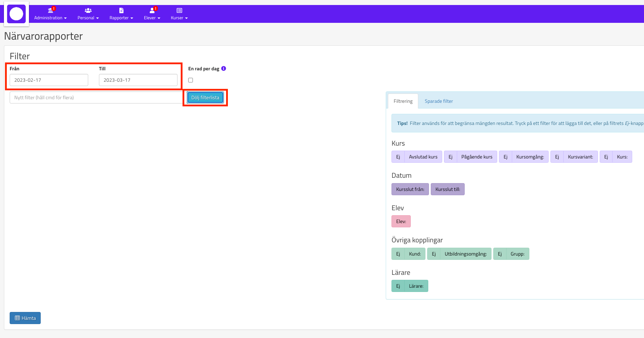Expand the Administration dropdown menu

(50, 18)
